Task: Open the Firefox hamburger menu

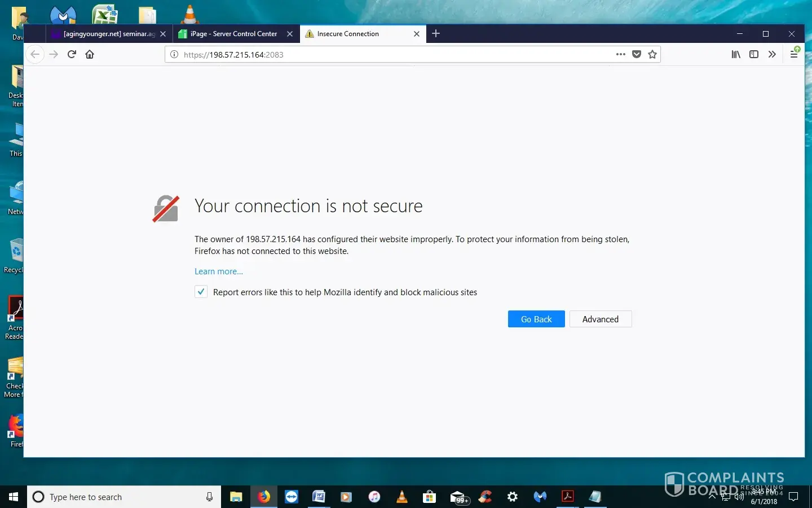Action: tap(794, 55)
